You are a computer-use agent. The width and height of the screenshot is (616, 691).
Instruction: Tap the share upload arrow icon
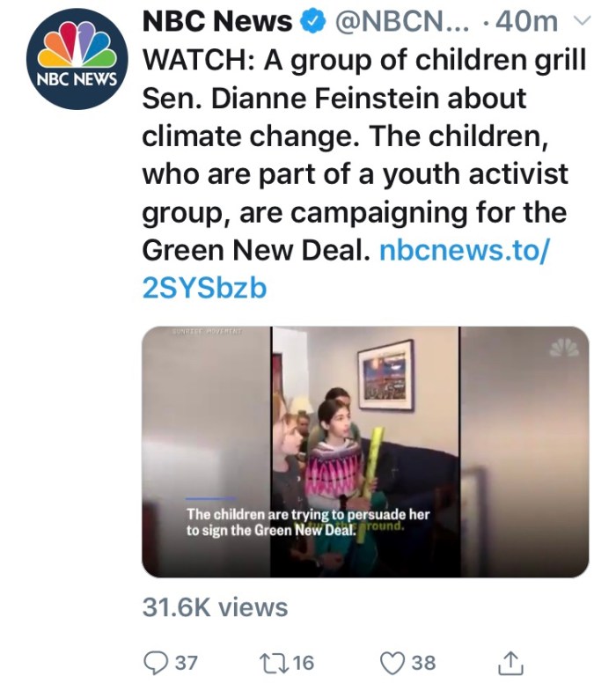(x=510, y=662)
